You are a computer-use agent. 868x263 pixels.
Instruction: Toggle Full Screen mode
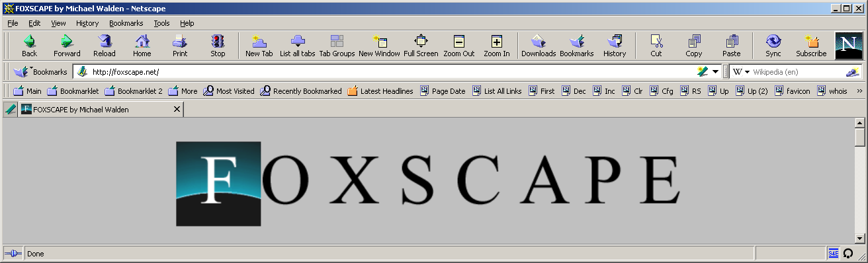pos(421,46)
